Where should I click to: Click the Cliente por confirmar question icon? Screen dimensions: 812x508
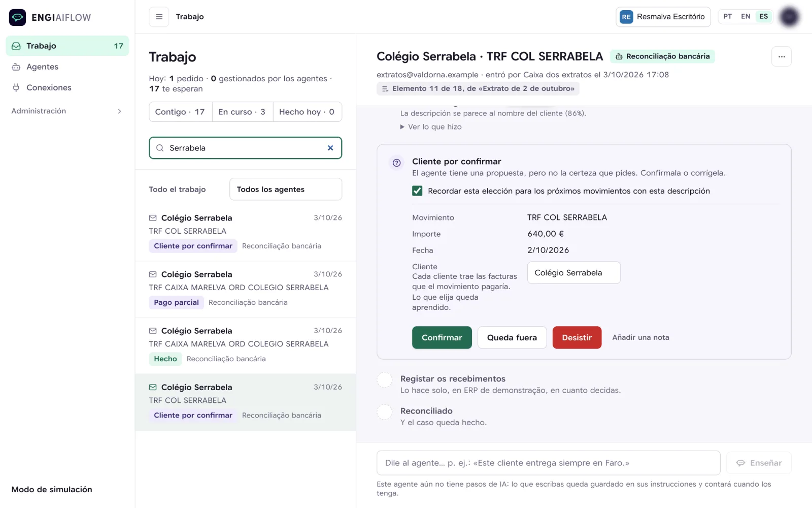coord(397,163)
